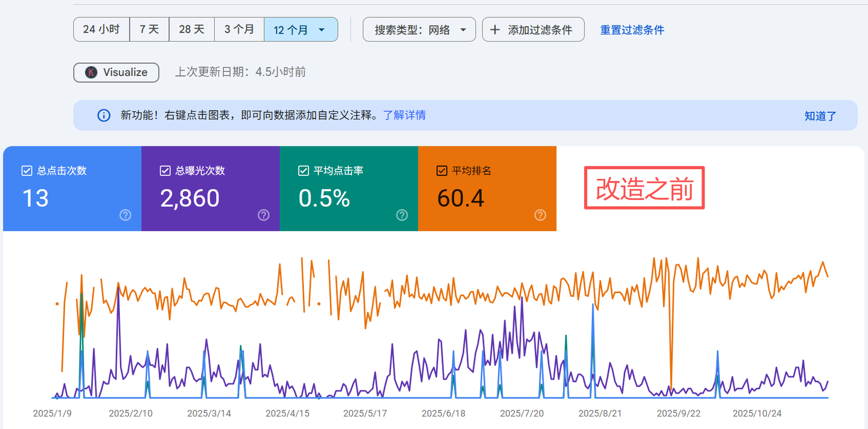Screen dimensions: 868x429
Task: Click help icon on 总曝光次数 card
Action: (x=264, y=215)
